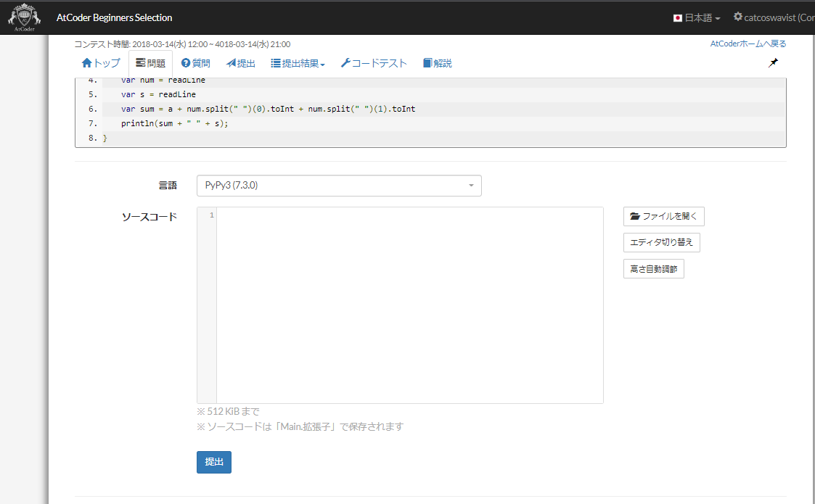Image resolution: width=815 pixels, height=504 pixels.
Task: Open the AtCoder Beginners Selection title link
Action: (x=115, y=17)
